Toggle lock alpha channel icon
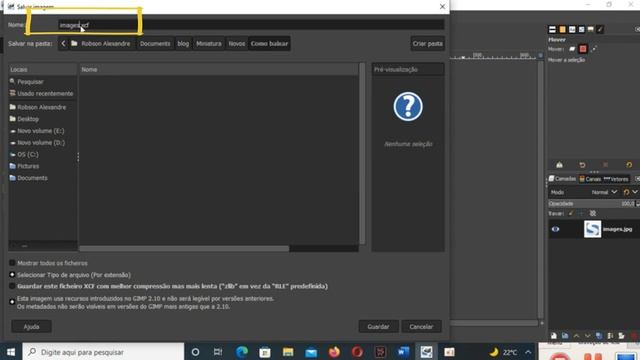This screenshot has height=360, width=640. (593, 213)
